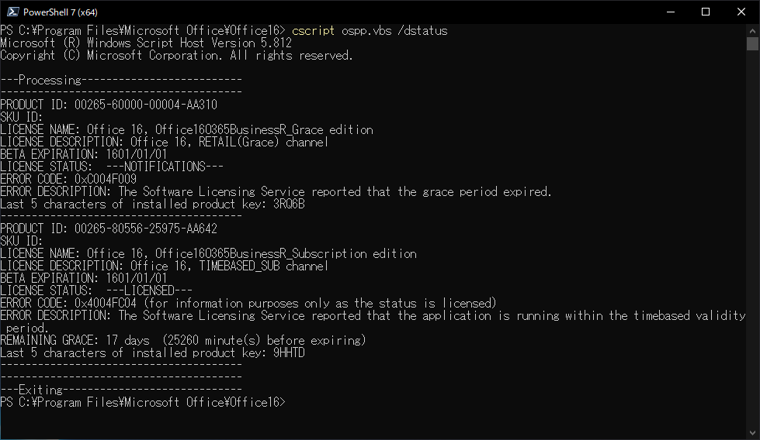Click the empty scrollbar track below thumb
Image resolution: width=760 pixels, height=440 pixels.
(752, 250)
